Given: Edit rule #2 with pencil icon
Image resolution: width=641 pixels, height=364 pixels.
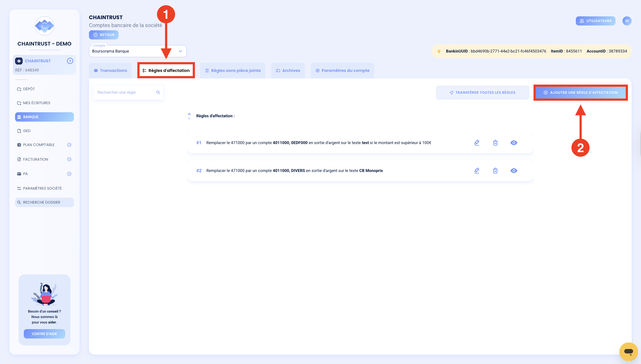Looking at the screenshot, I should (x=477, y=171).
